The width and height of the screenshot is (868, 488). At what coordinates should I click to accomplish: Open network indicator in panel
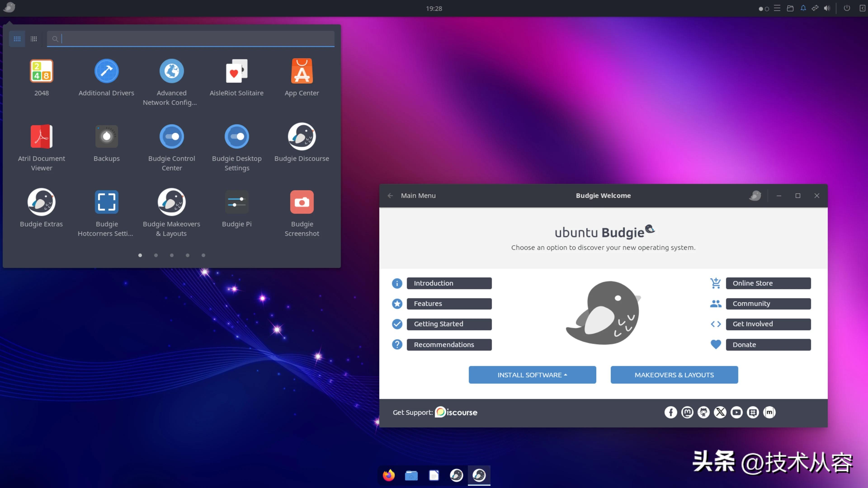(815, 8)
